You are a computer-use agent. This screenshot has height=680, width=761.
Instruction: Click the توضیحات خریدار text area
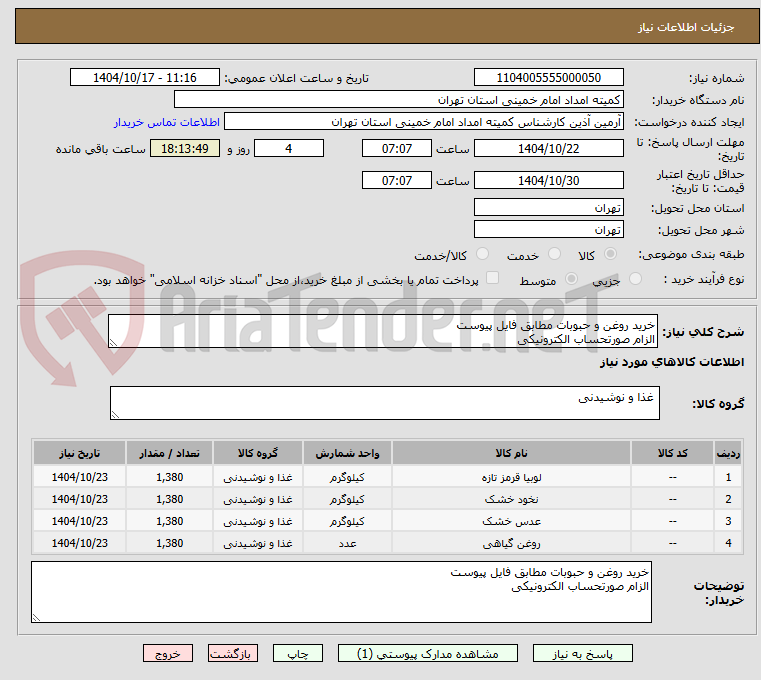point(341,592)
